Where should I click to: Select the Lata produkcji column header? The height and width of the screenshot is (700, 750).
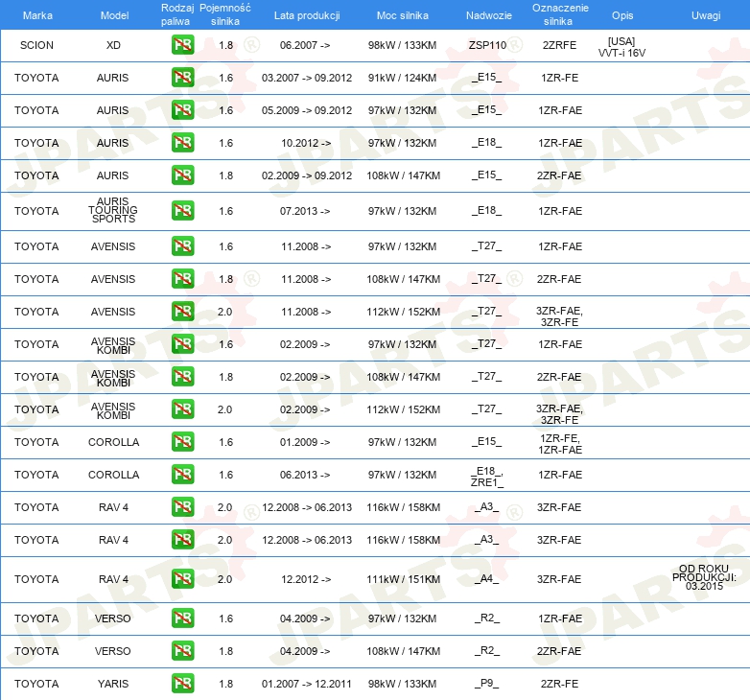point(305,15)
